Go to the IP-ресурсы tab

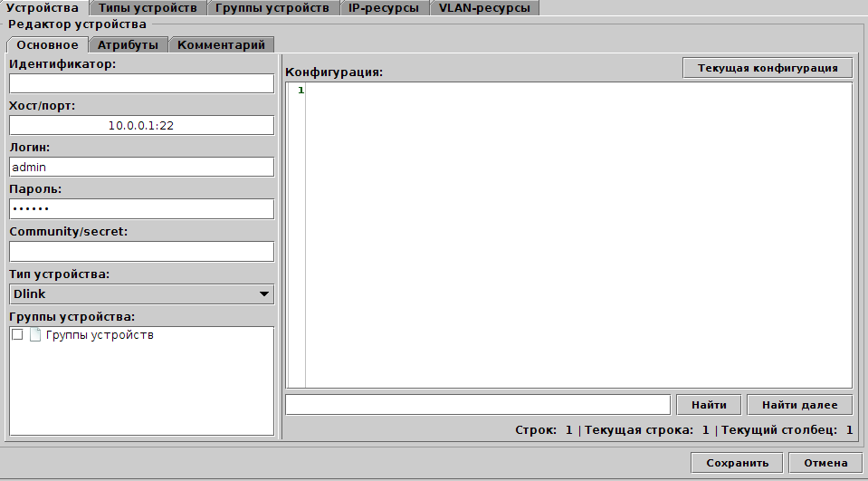[383, 8]
